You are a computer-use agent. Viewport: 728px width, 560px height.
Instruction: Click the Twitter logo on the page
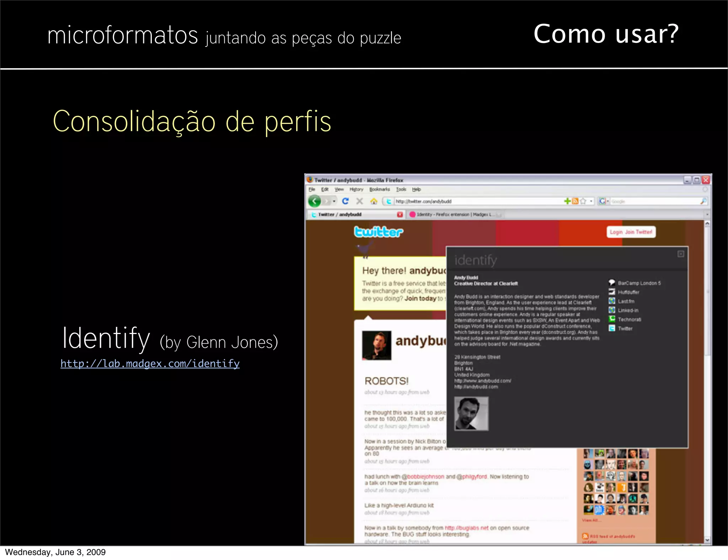click(x=379, y=232)
